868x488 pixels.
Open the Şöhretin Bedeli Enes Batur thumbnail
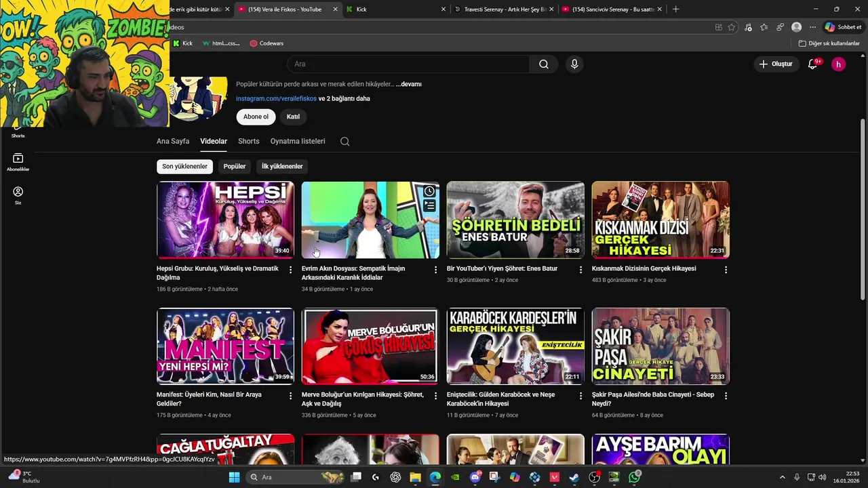coord(515,220)
